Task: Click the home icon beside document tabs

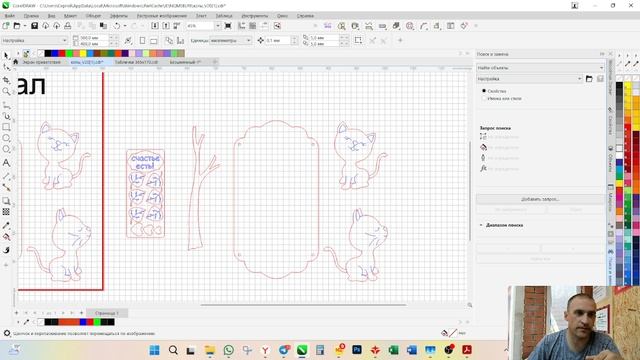Action: click(x=16, y=62)
